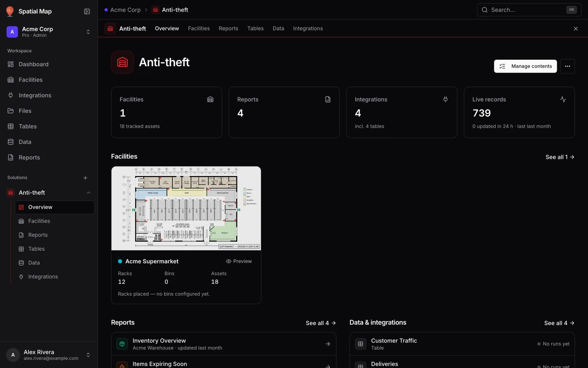
Task: Open the more options ellipsis menu
Action: click(567, 66)
